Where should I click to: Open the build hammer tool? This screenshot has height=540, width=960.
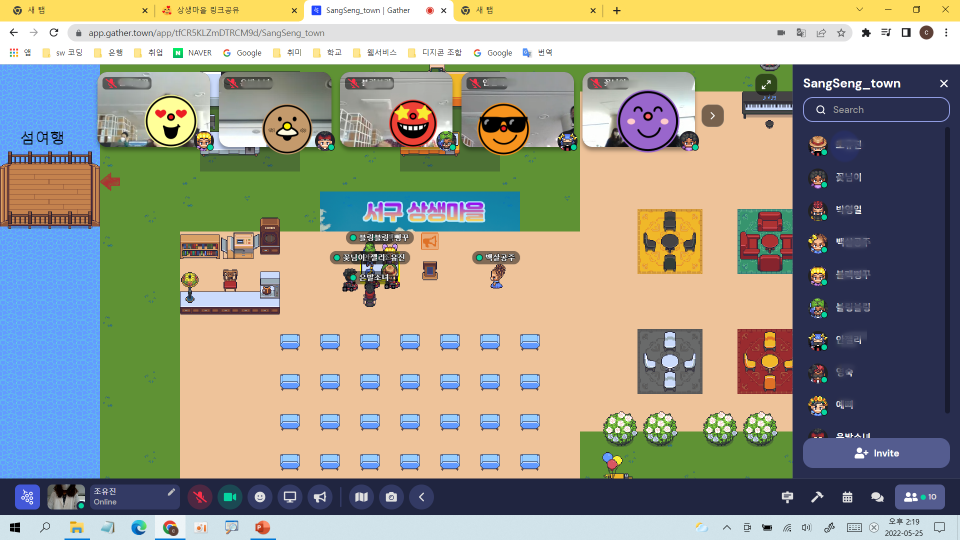817,497
